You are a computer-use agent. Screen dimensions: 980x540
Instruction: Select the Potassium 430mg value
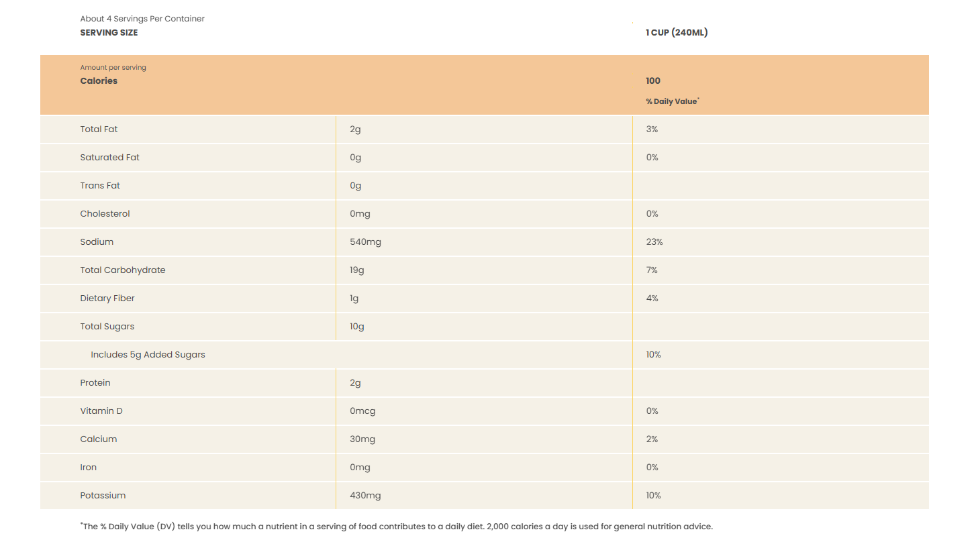pos(365,495)
